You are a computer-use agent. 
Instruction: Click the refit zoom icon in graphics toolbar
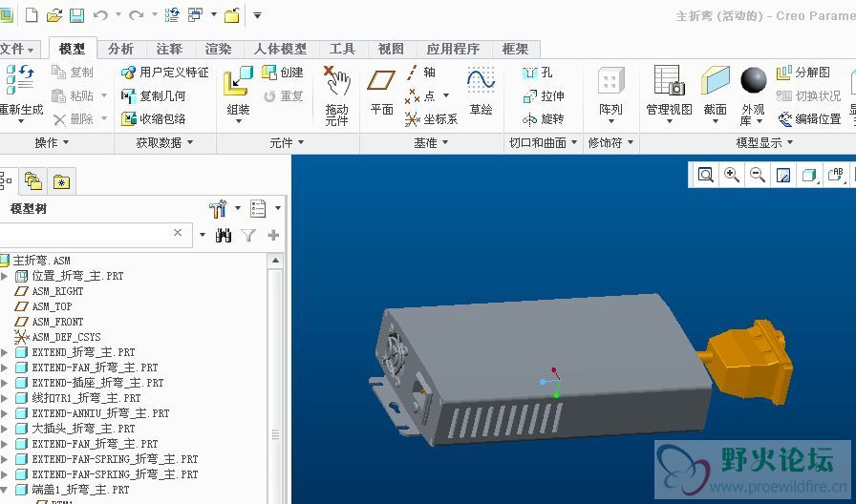click(x=706, y=175)
